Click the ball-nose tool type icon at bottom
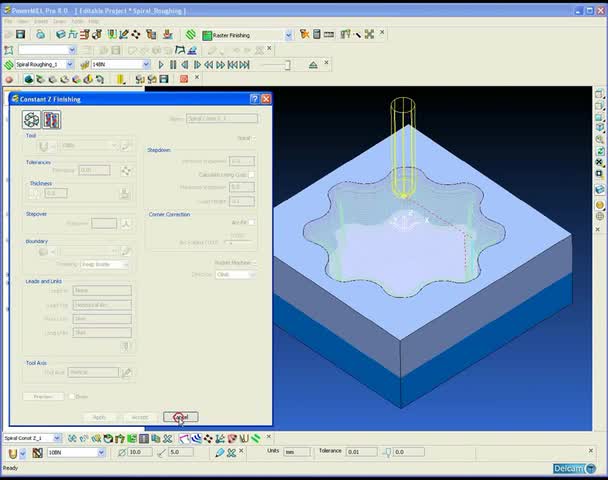This screenshot has width=608, height=480. coord(12,452)
